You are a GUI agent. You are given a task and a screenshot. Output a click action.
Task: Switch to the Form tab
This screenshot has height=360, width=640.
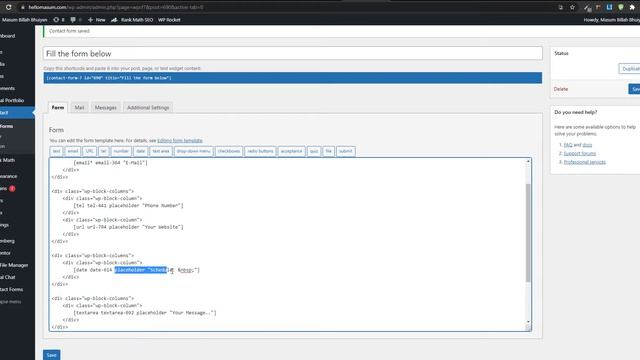click(x=58, y=107)
